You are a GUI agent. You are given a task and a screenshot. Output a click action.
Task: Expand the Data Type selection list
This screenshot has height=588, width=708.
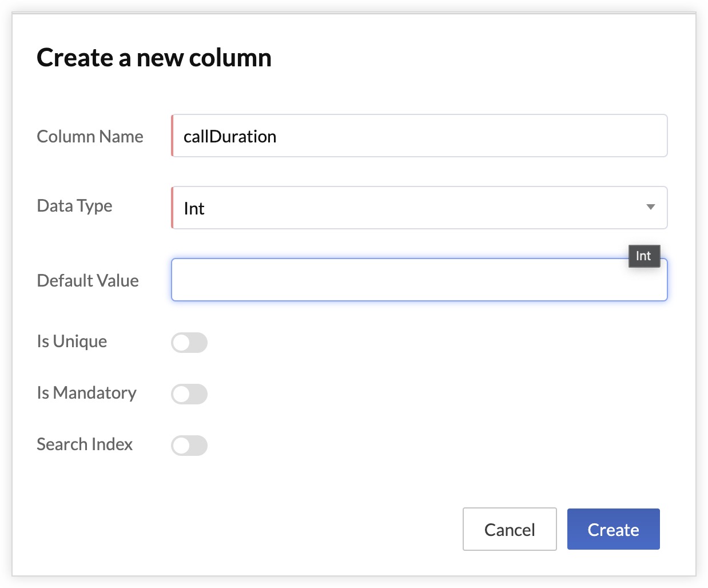(x=419, y=208)
